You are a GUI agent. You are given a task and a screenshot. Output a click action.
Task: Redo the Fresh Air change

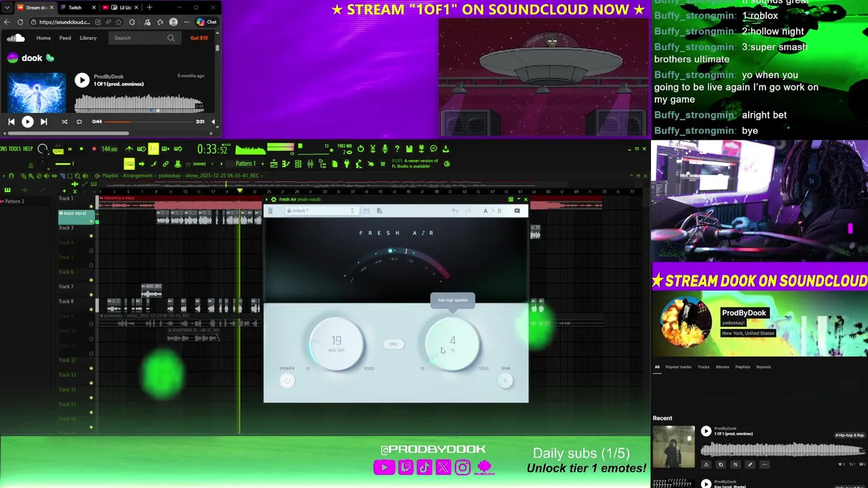468,211
